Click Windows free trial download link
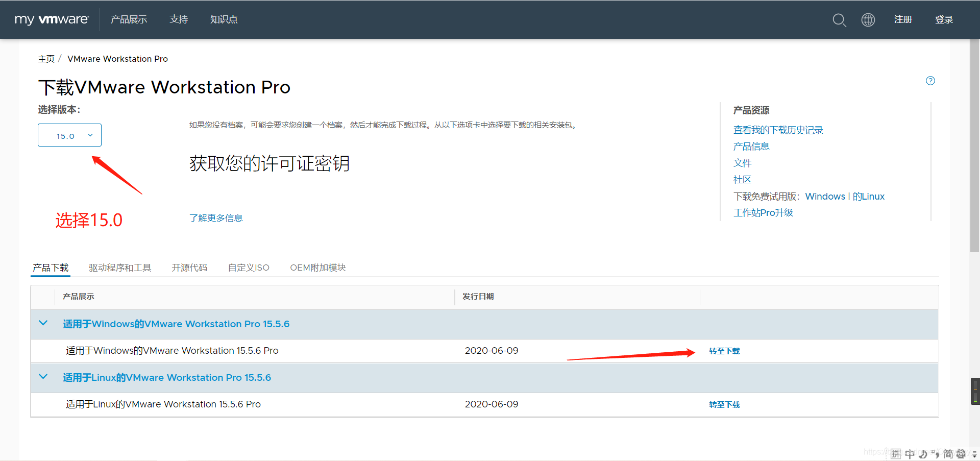Viewport: 980px width, 461px height. pos(825,197)
